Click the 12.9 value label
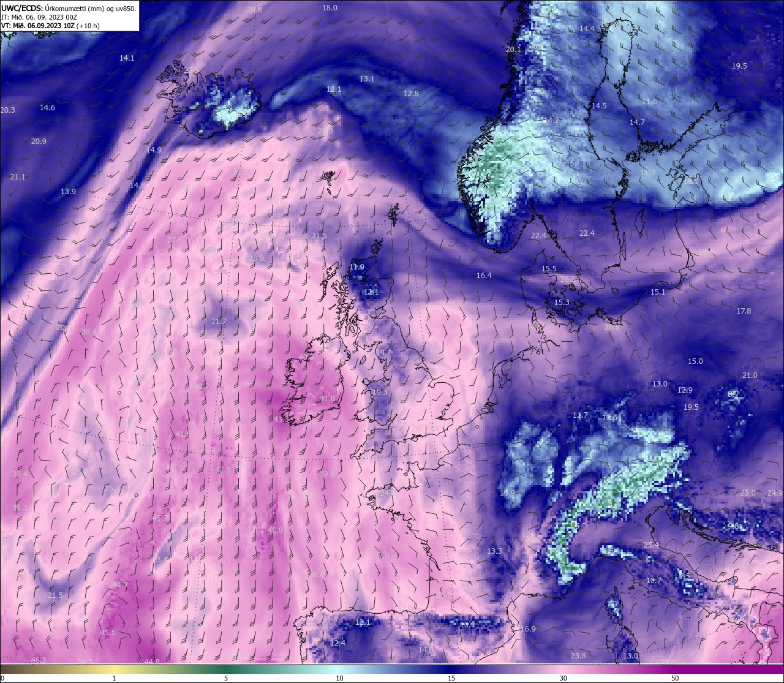Screen dimensions: 784x683 point(685,390)
